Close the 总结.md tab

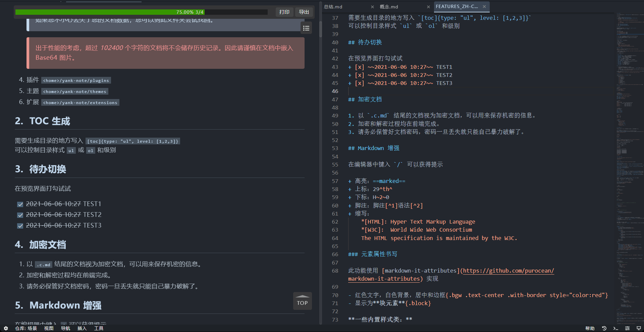[372, 7]
